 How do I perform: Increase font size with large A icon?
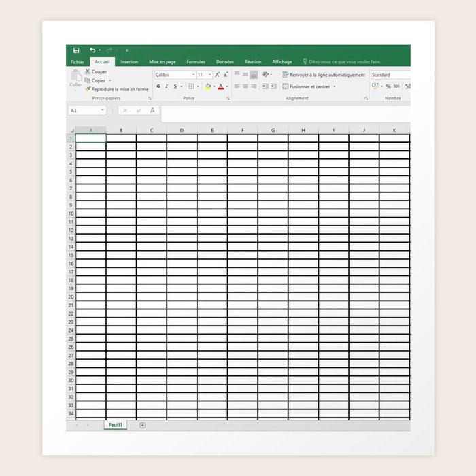pyautogui.click(x=218, y=75)
